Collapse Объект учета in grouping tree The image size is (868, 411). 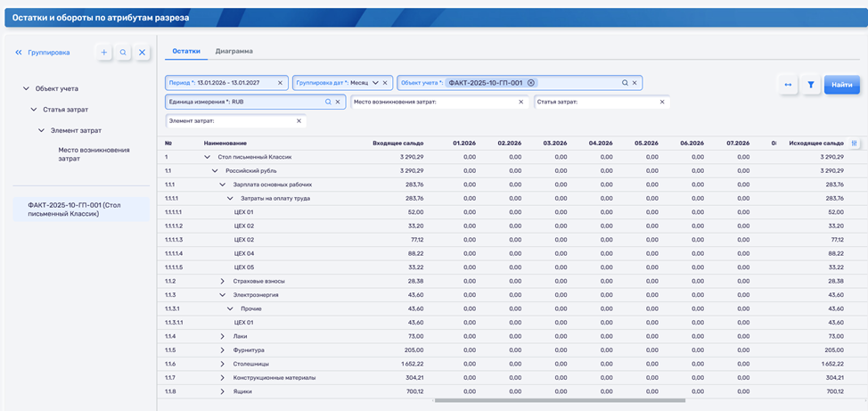pyautogui.click(x=25, y=88)
